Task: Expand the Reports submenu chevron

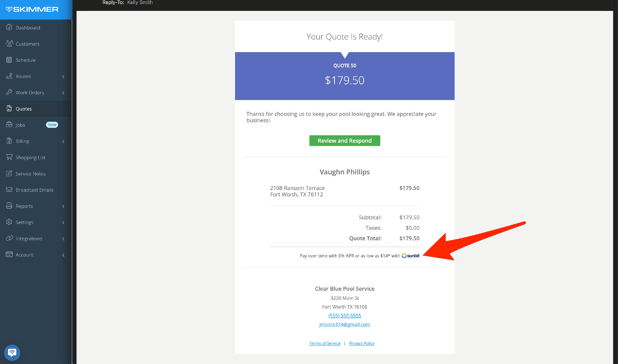Action: pos(63,206)
